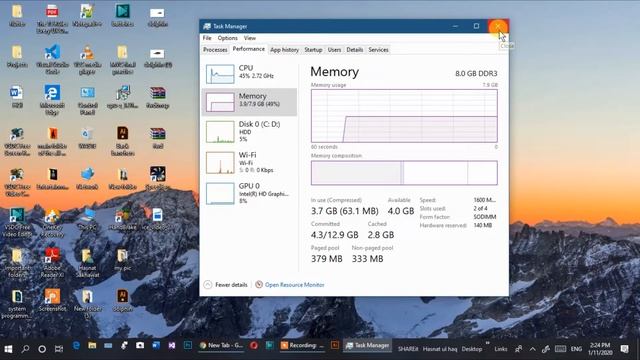Open the Hasnat Sakhawat desktop folder
The image size is (640, 360).
pos(87,263)
